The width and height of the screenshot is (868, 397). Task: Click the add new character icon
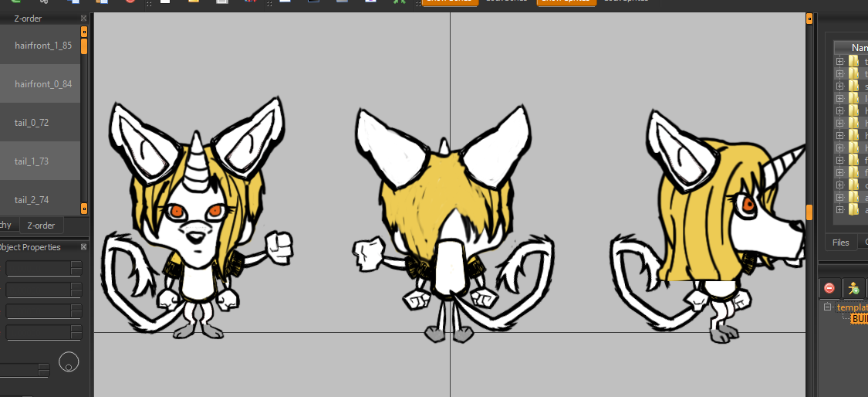tap(853, 288)
